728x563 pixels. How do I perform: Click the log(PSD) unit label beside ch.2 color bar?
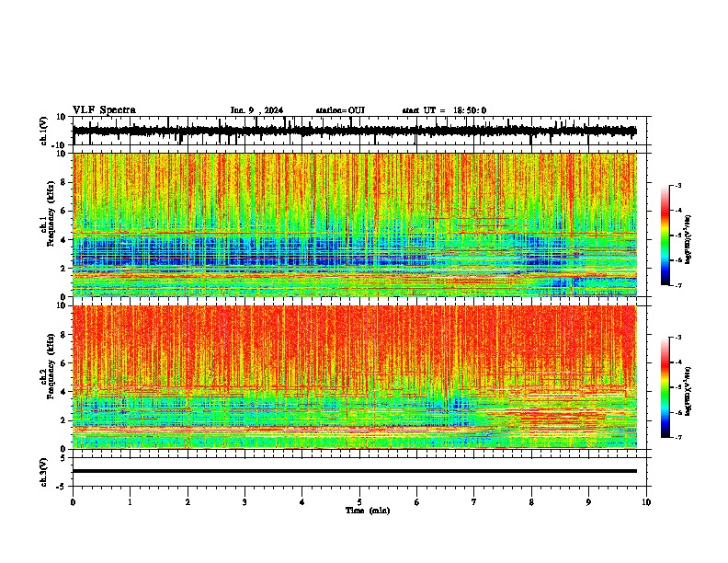(x=688, y=391)
